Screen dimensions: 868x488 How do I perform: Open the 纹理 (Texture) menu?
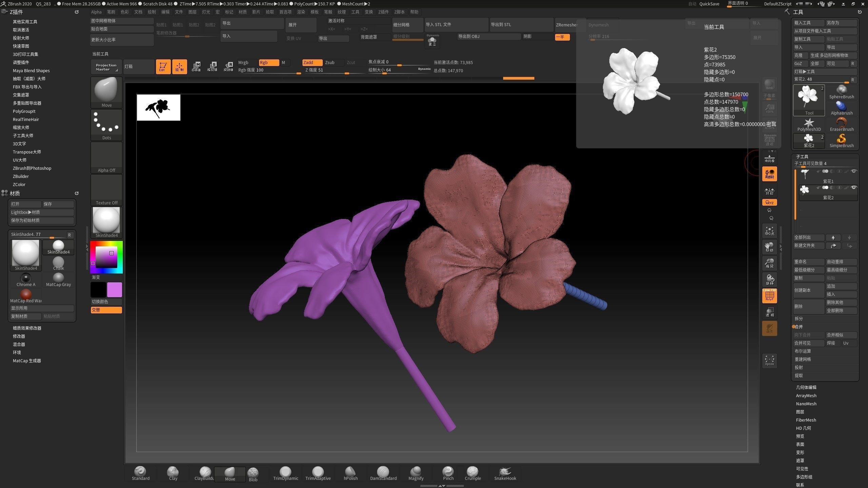pyautogui.click(x=342, y=12)
